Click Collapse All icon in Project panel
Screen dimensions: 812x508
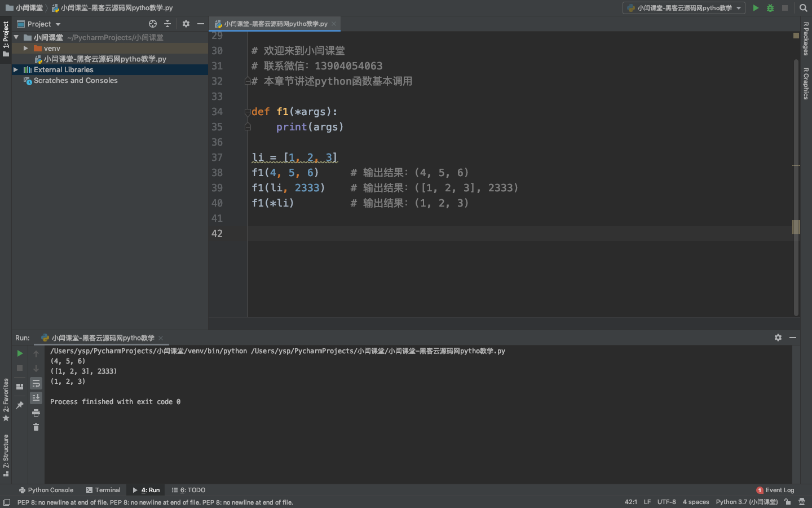click(167, 24)
